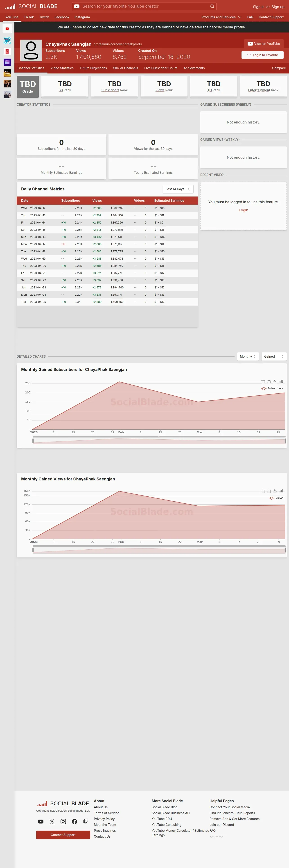Open the Similar Channels tab

pos(126,68)
